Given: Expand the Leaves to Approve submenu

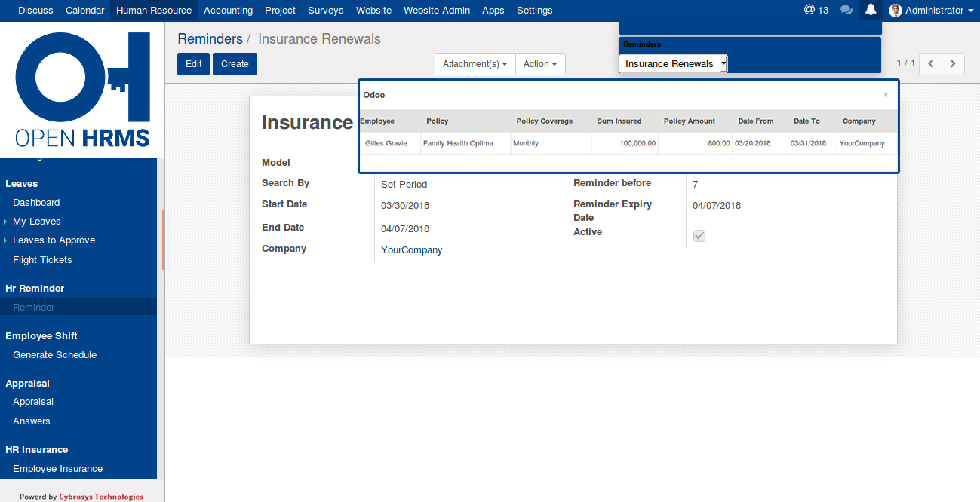Looking at the screenshot, I should pyautogui.click(x=54, y=240).
